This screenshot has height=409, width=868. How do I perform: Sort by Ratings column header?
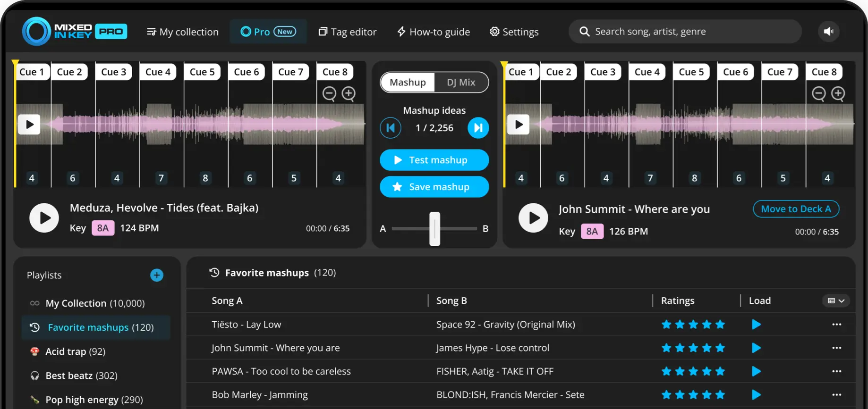[x=678, y=300]
